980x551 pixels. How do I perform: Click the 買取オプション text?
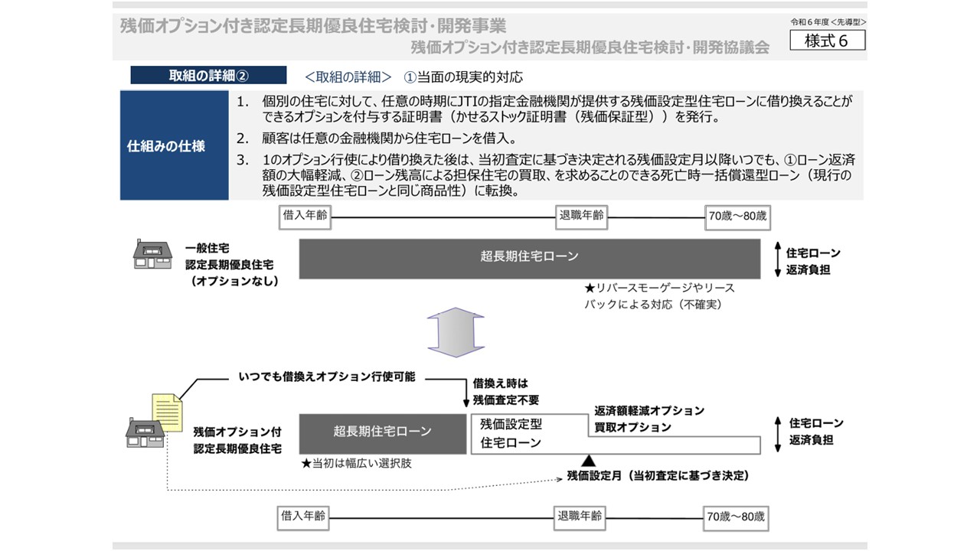pyautogui.click(x=632, y=427)
